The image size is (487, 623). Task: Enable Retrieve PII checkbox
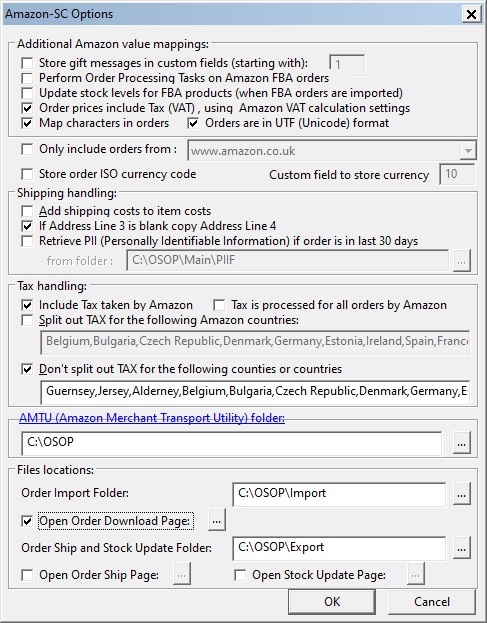pyautogui.click(x=27, y=241)
